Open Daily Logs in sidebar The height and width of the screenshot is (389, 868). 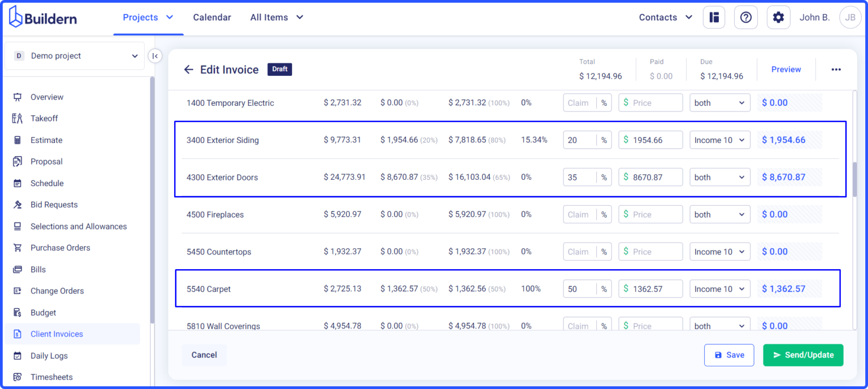pyautogui.click(x=48, y=356)
